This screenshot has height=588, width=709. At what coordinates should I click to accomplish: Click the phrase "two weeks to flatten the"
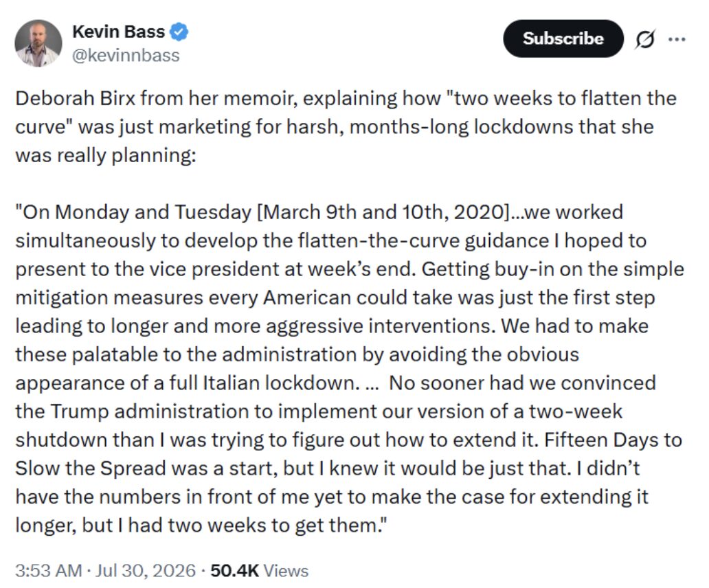561,98
